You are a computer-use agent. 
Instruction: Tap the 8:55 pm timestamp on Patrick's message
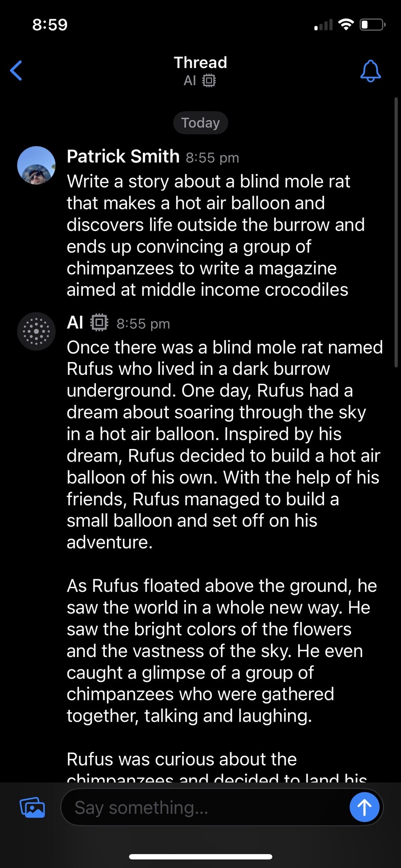pyautogui.click(x=212, y=158)
